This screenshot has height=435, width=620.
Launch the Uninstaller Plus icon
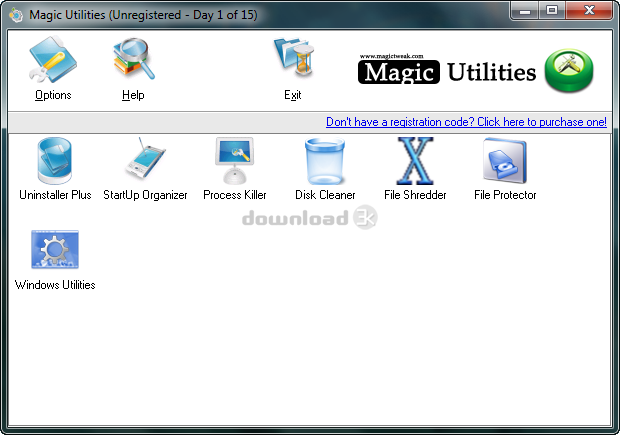(55, 161)
